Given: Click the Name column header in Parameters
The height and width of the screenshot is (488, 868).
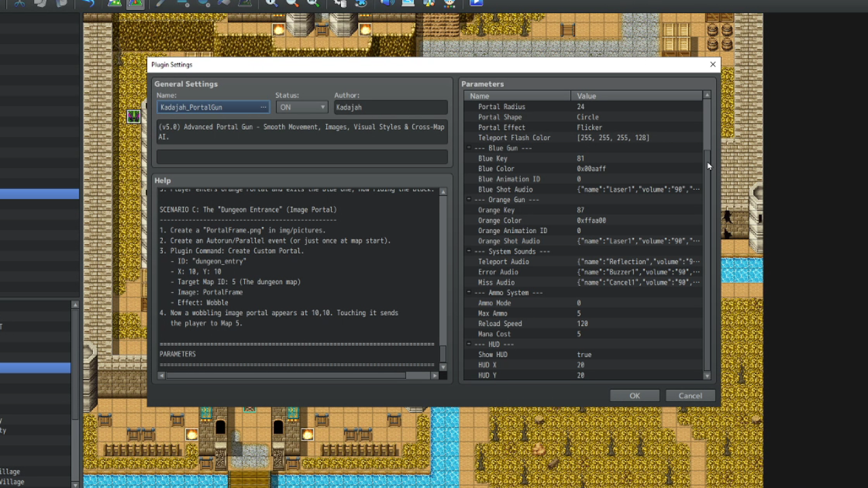Looking at the screenshot, I should click(x=517, y=96).
